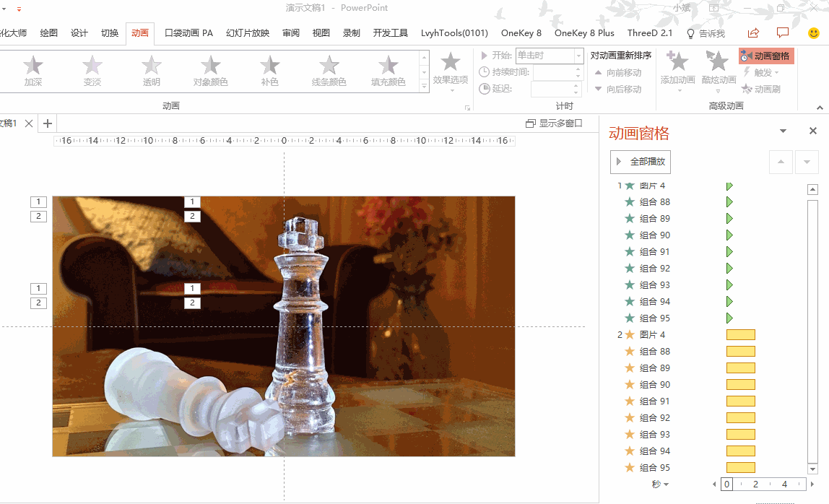Click 向前移动 to move animation earlier
The width and height of the screenshot is (829, 504).
click(x=618, y=72)
